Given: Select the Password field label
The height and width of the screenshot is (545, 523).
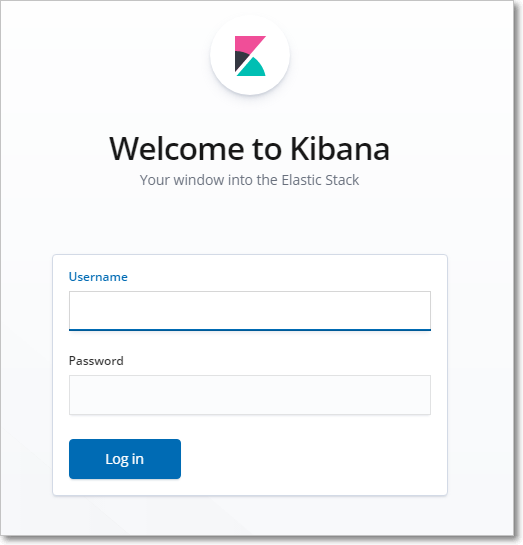Looking at the screenshot, I should [x=96, y=361].
